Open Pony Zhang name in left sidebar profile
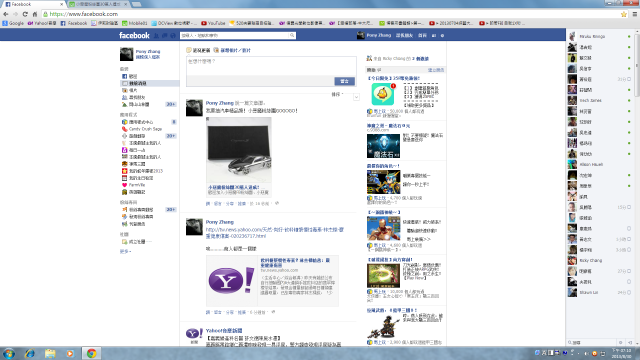 click(148, 51)
